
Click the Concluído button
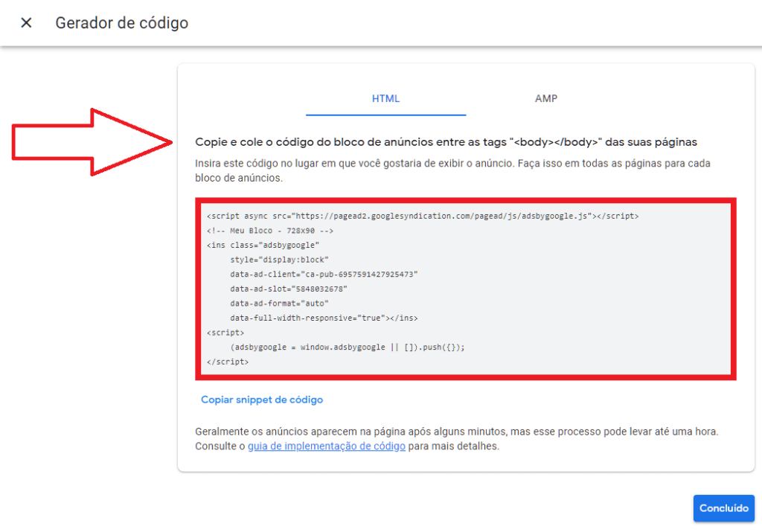pyautogui.click(x=723, y=508)
